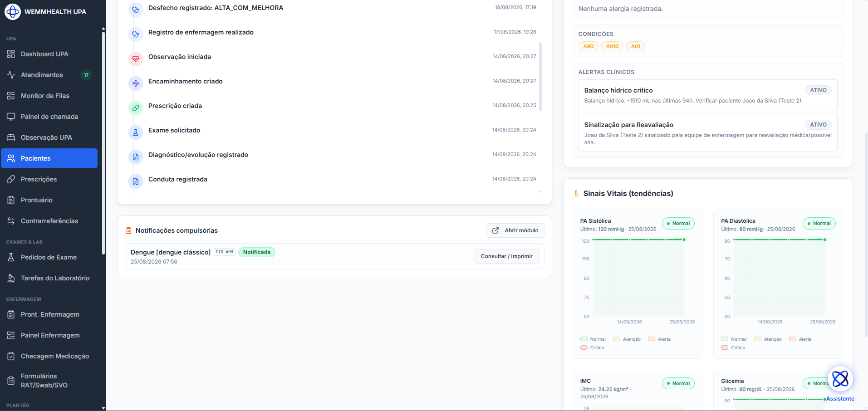
Task: Click the clipboard icon beside Notificações compulsórias
Action: tap(128, 230)
